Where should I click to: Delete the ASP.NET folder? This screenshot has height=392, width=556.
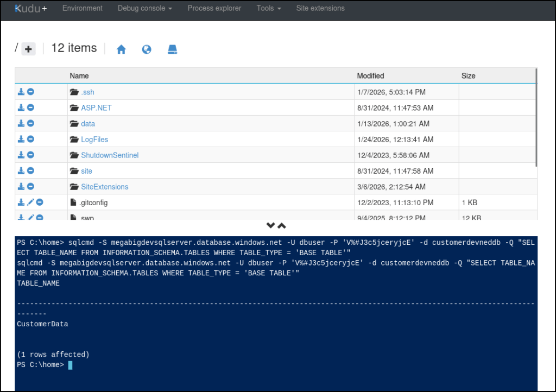pos(31,108)
